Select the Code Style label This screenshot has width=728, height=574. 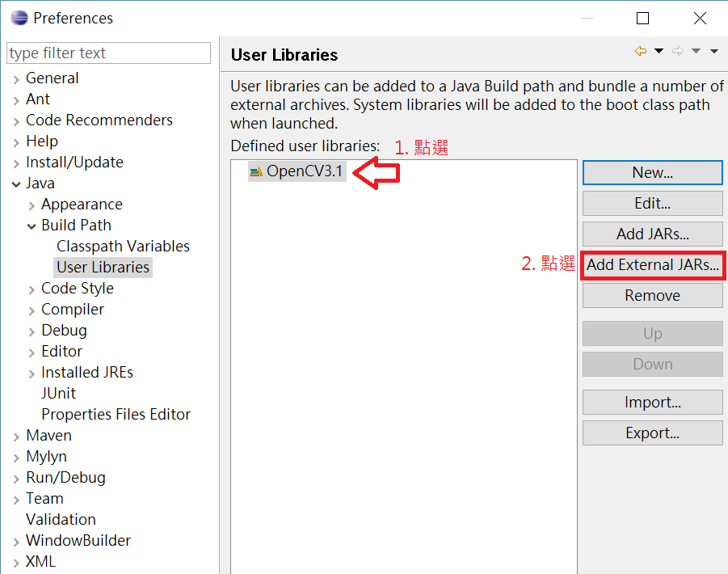77,289
